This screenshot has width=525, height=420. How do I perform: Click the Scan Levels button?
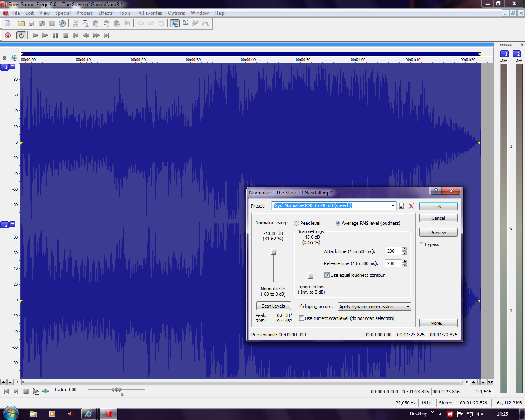[273, 306]
